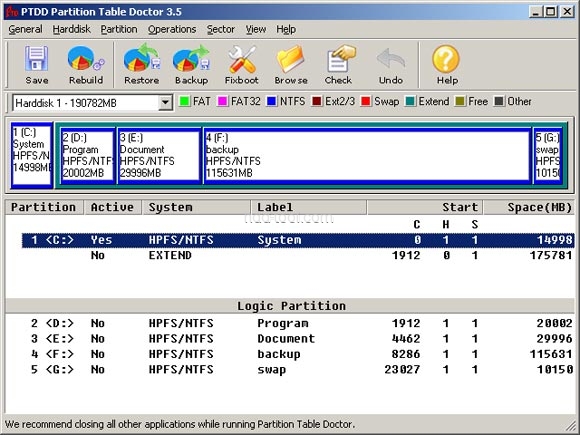Click the Harddisk 1 - 190782MB combo field
580x435 pixels.
pyautogui.click(x=92, y=102)
